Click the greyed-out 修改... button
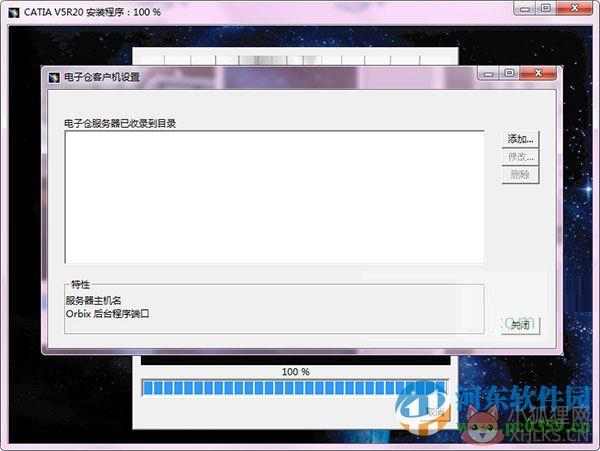 pyautogui.click(x=520, y=156)
